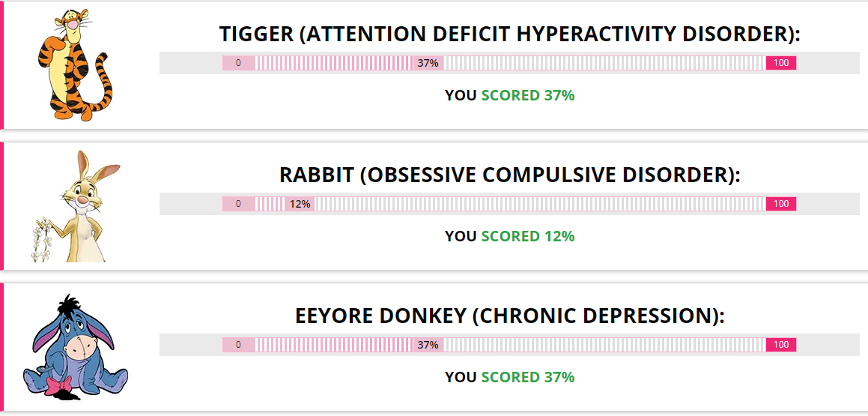Click the unfilled portion of Rabbit's progress bar
This screenshot has height=416, width=868.
[x=540, y=204]
